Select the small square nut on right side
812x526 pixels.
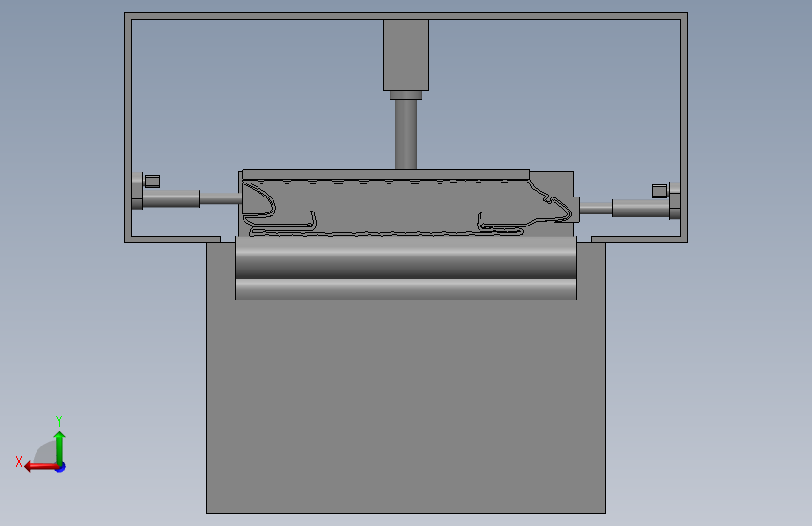click(x=659, y=191)
